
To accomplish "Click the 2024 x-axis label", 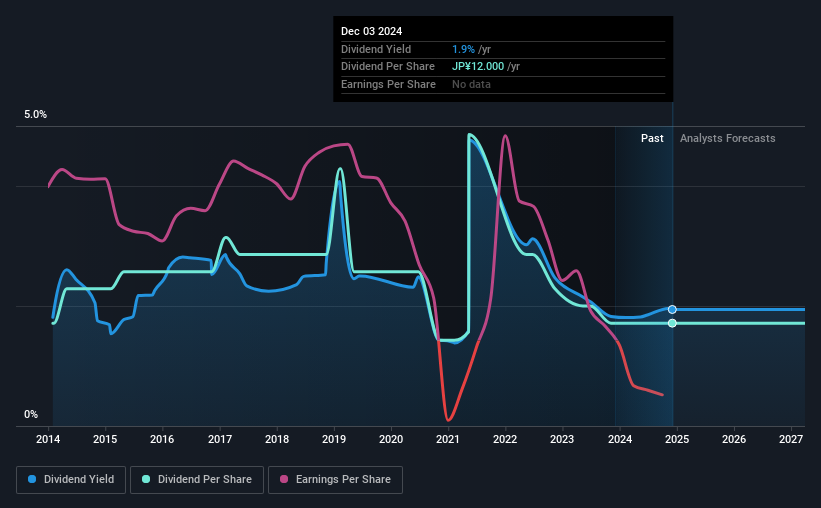I will click(620, 439).
